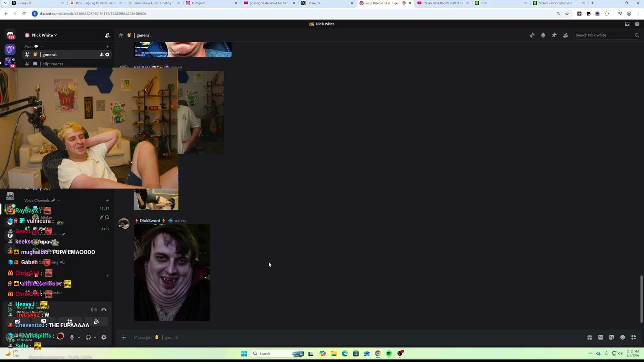Open Spotify from the taskbar
This screenshot has height=362, width=644.
click(389, 354)
